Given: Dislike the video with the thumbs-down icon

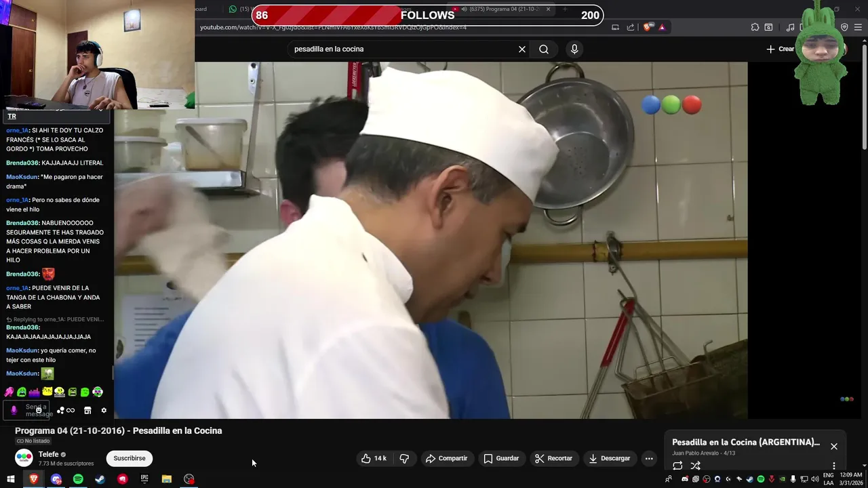Looking at the screenshot, I should point(404,459).
